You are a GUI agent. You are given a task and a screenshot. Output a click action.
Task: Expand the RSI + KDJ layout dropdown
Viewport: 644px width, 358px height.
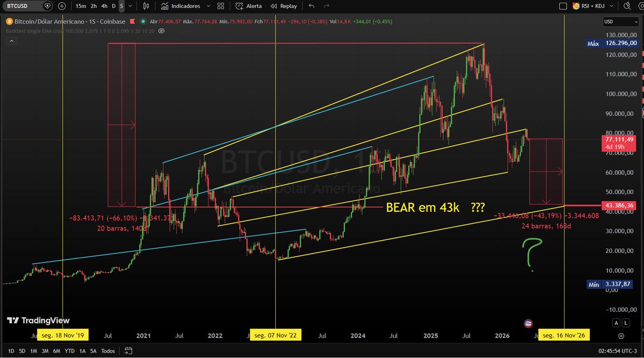coord(612,6)
